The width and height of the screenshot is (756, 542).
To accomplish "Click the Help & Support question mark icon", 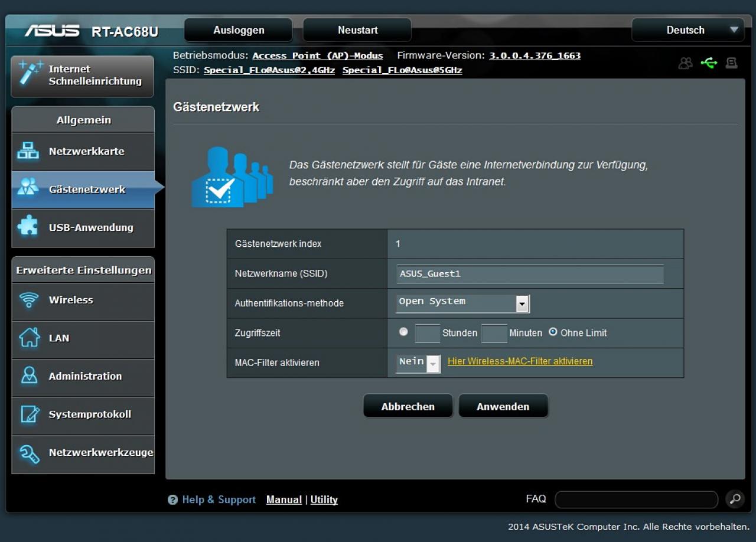I will coord(172,500).
